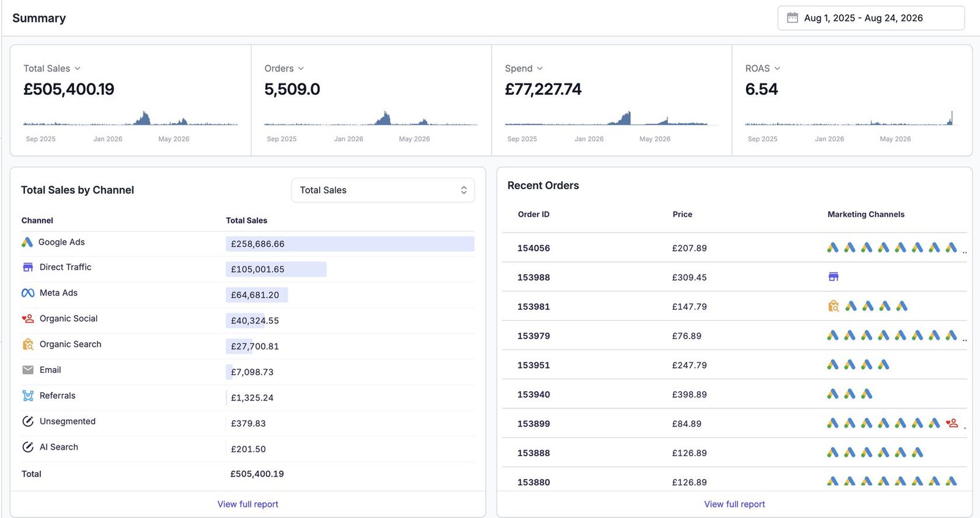Click the Referrals channel icon
Viewport: 980px width, 518px height.
pyautogui.click(x=28, y=396)
